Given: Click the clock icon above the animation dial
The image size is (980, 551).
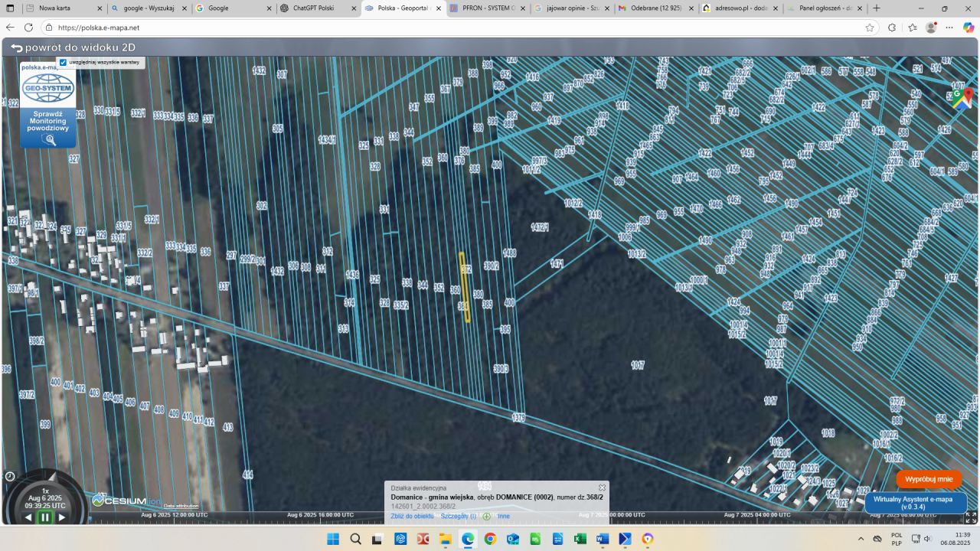Looking at the screenshot, I should pos(9,476).
